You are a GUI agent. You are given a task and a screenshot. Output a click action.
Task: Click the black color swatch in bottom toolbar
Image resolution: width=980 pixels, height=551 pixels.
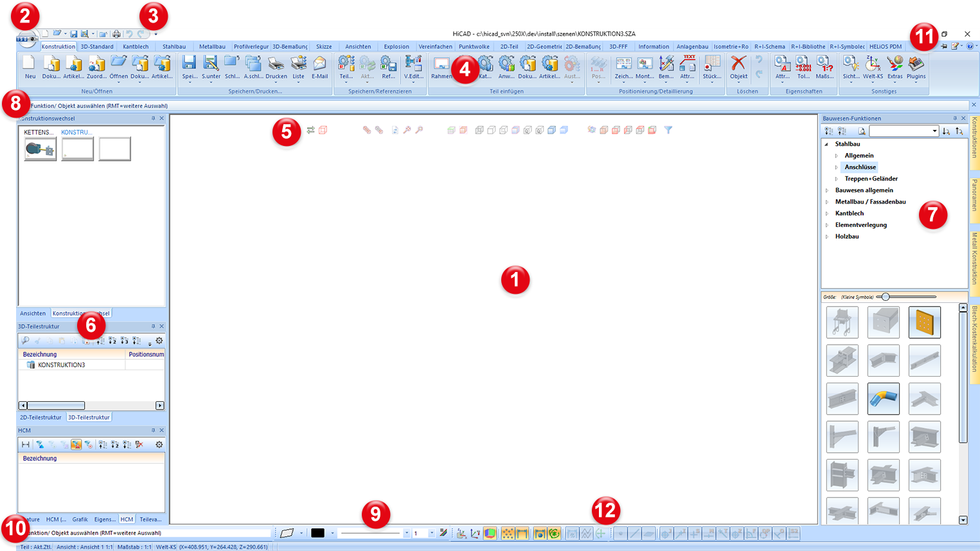pos(317,533)
